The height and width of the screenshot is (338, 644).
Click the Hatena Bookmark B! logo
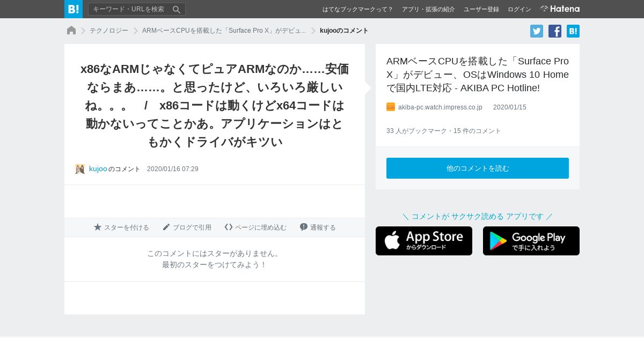click(x=74, y=9)
